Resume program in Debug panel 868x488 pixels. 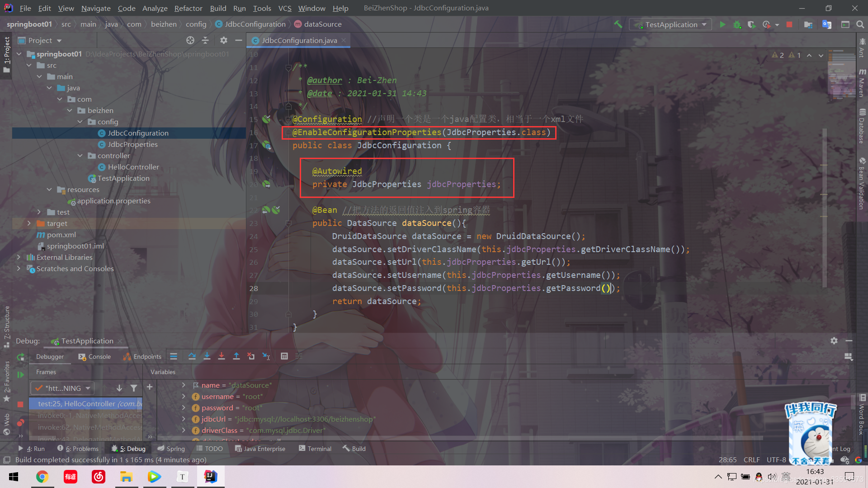pyautogui.click(x=20, y=375)
